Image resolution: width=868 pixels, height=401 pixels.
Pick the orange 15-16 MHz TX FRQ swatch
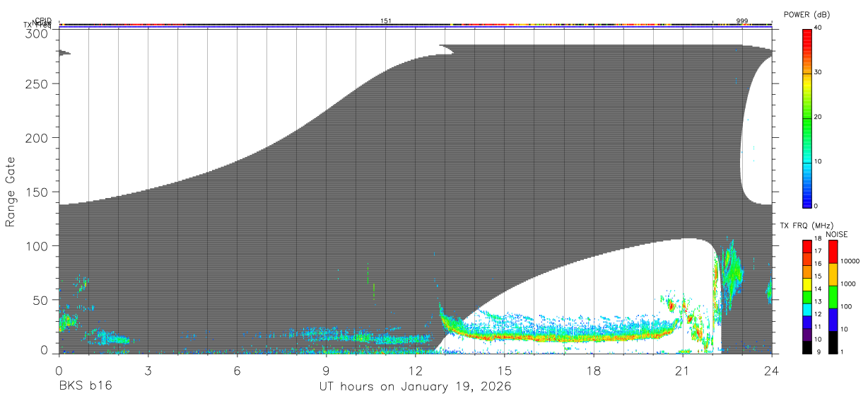pyautogui.click(x=807, y=272)
